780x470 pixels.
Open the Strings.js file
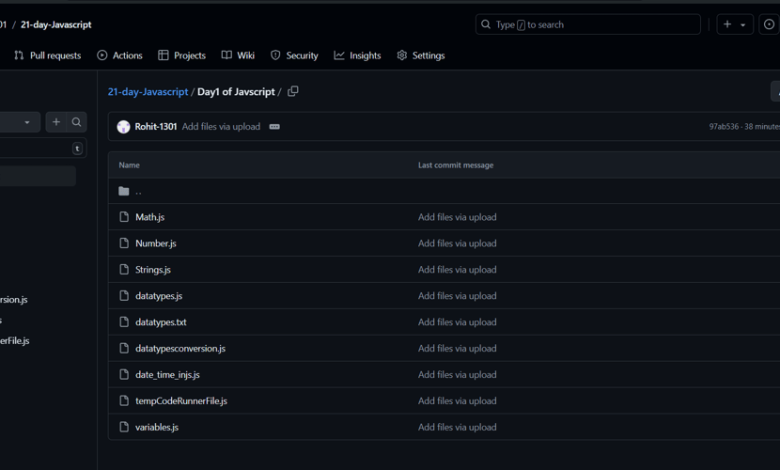(153, 270)
